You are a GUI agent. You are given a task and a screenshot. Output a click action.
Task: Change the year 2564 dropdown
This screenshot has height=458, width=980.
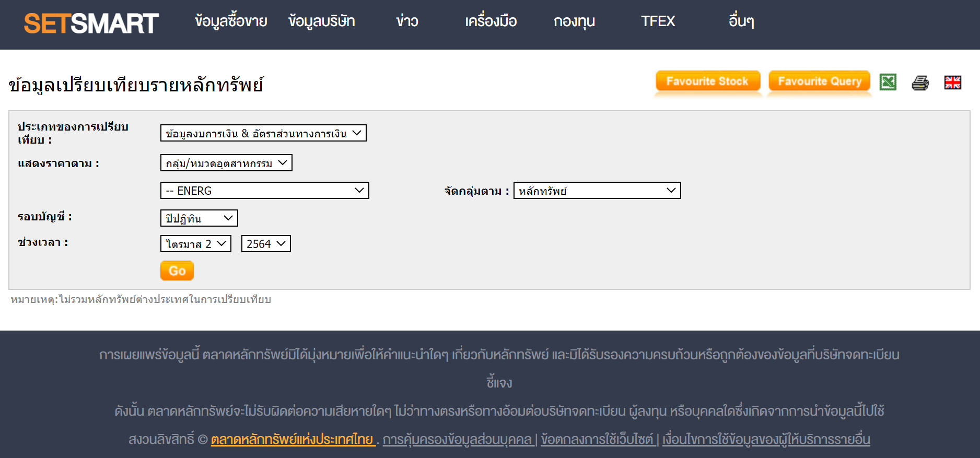pos(266,244)
